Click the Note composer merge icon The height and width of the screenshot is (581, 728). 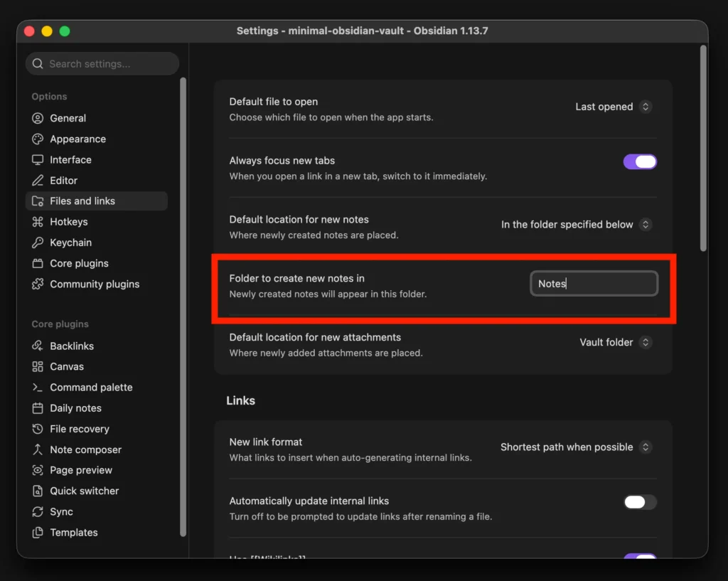tap(38, 449)
